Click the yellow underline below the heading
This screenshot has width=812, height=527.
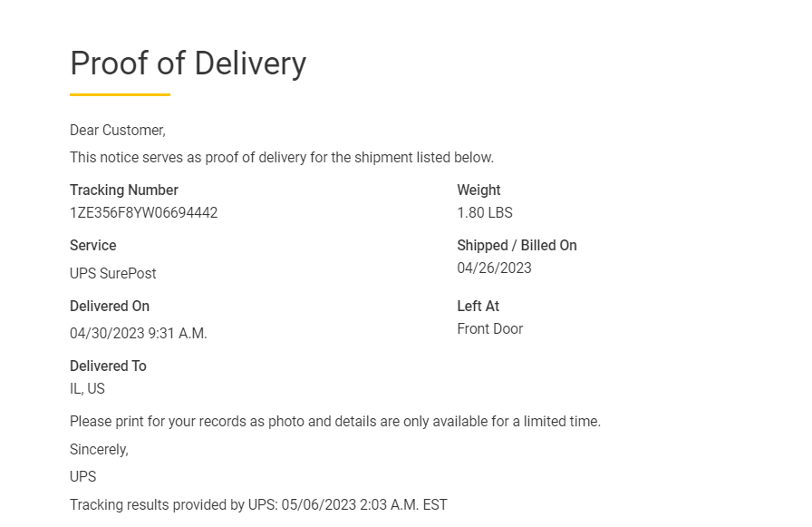[120, 94]
